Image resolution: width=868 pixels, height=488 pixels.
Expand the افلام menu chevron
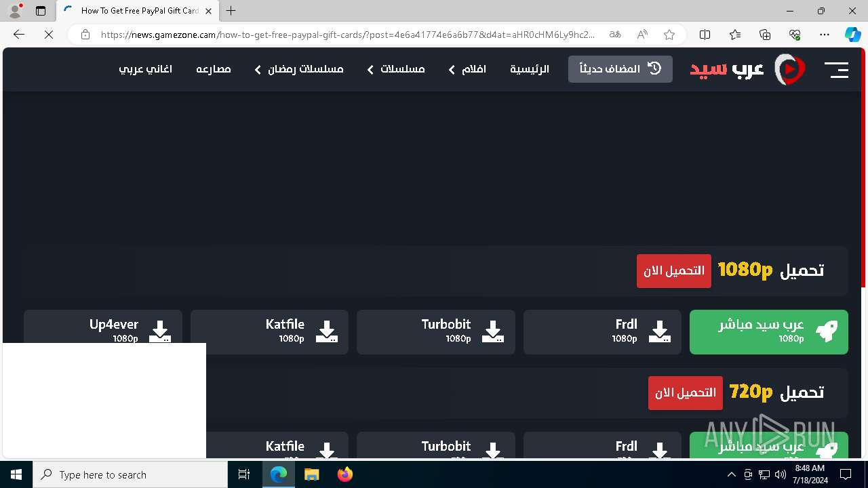tap(452, 70)
